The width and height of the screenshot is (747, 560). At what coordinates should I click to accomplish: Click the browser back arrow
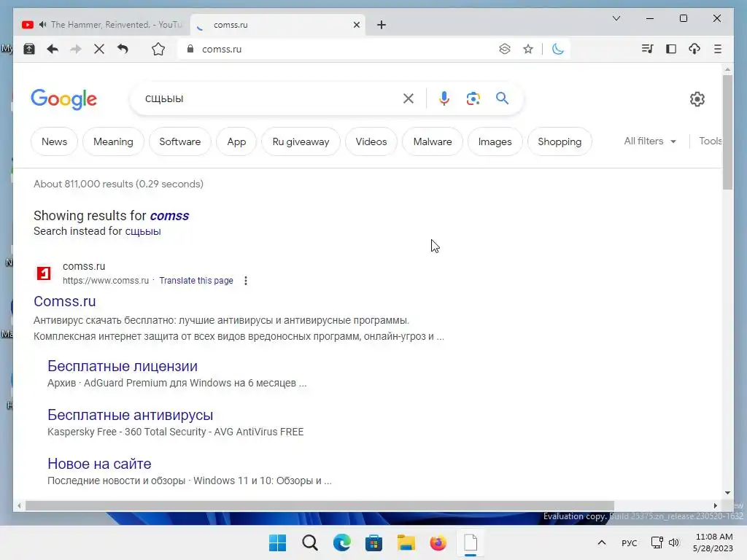click(53, 49)
